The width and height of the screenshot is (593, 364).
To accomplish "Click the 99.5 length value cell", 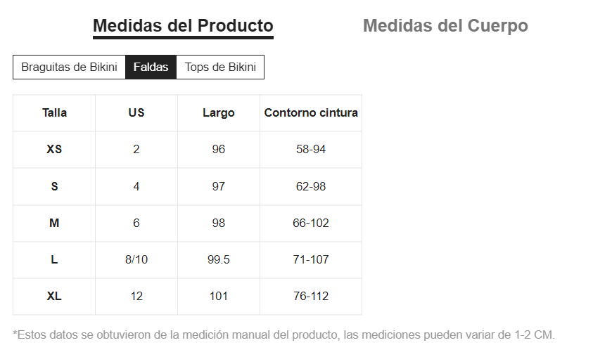I will click(x=219, y=260).
